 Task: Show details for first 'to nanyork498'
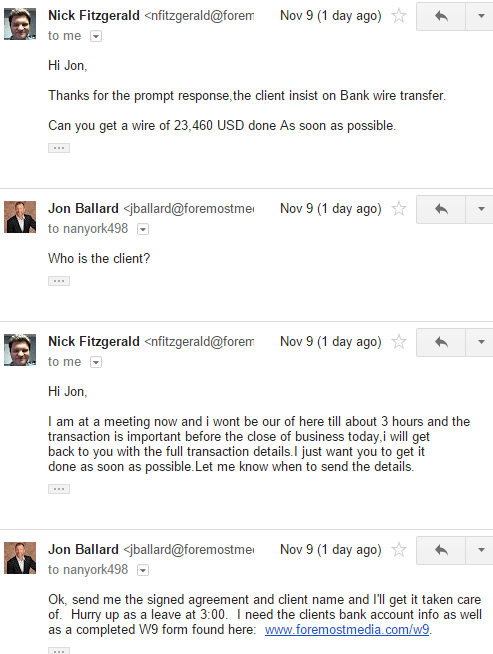tap(143, 229)
